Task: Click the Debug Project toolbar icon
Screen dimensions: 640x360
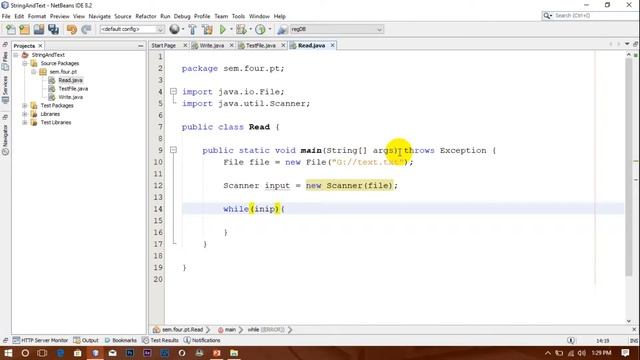Action: (241, 29)
